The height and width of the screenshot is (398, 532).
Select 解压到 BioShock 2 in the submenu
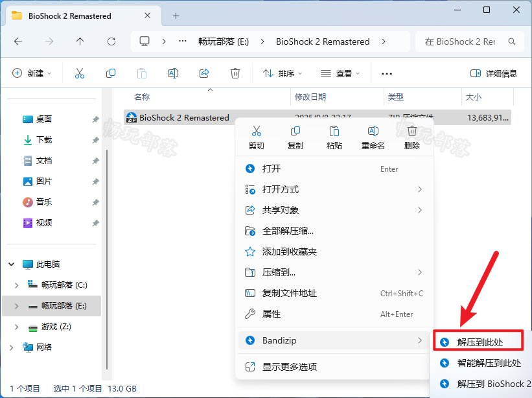(x=482, y=384)
